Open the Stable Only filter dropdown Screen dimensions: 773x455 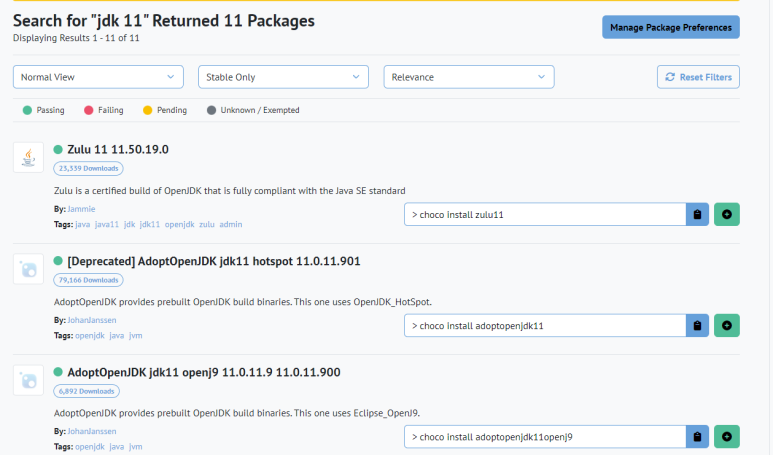(283, 77)
